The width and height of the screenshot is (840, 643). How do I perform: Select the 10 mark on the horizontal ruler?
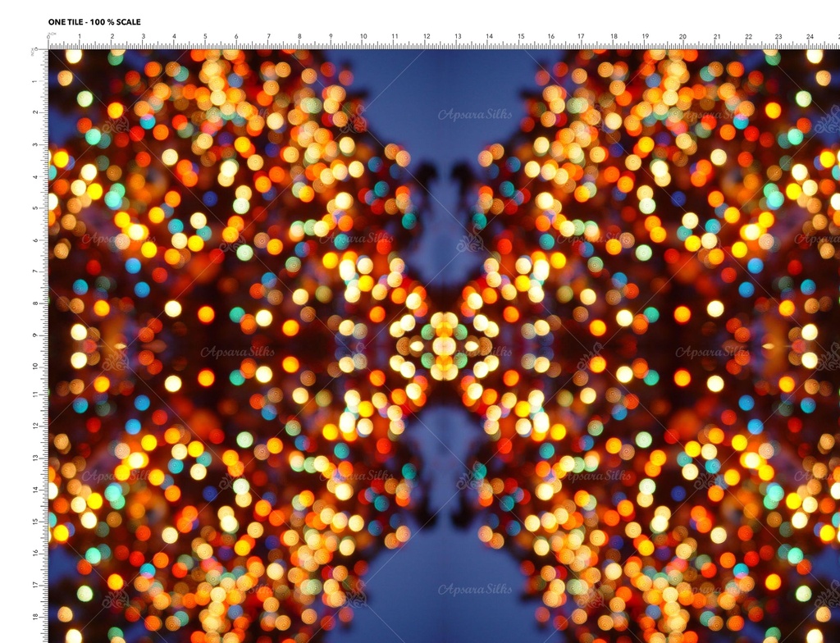tap(363, 38)
